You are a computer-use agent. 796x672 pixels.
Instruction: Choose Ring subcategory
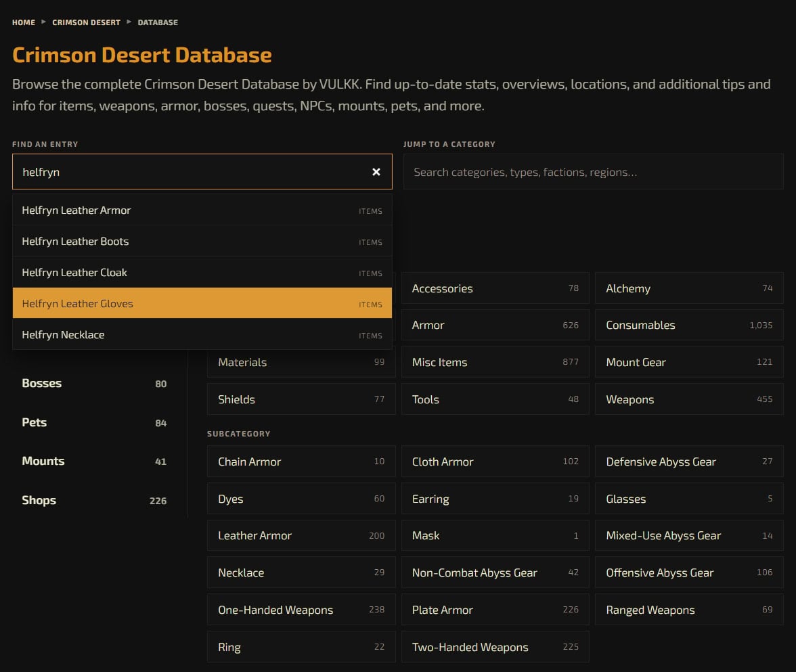[x=301, y=647]
